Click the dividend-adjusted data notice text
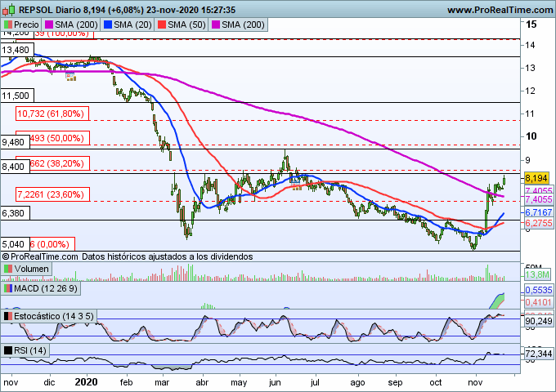556x392 pixels. coord(168,256)
